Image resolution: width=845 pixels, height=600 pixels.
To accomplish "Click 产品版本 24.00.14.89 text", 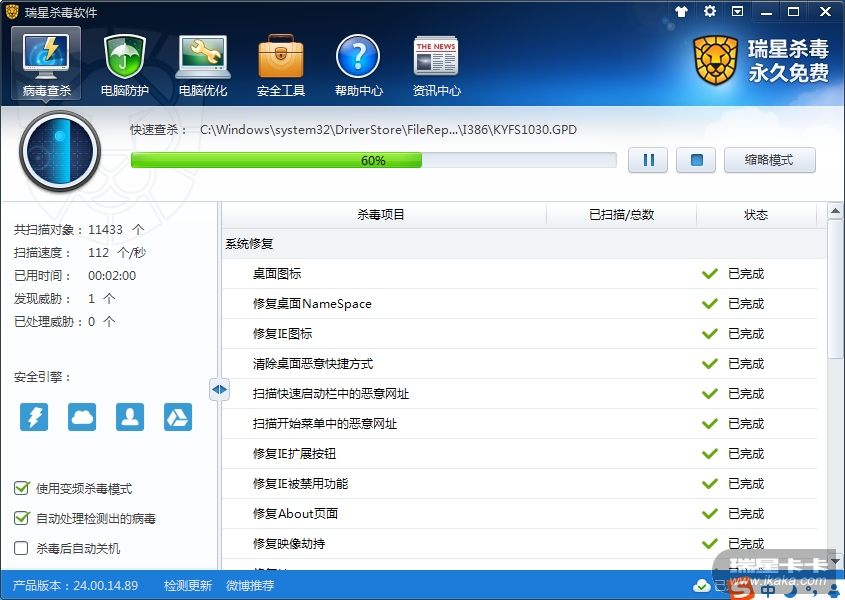I will tap(75, 585).
